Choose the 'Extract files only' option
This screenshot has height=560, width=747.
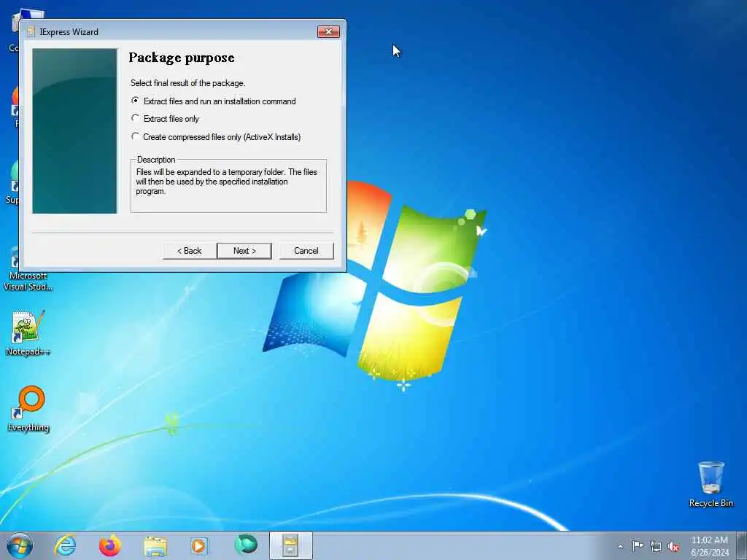[166, 119]
